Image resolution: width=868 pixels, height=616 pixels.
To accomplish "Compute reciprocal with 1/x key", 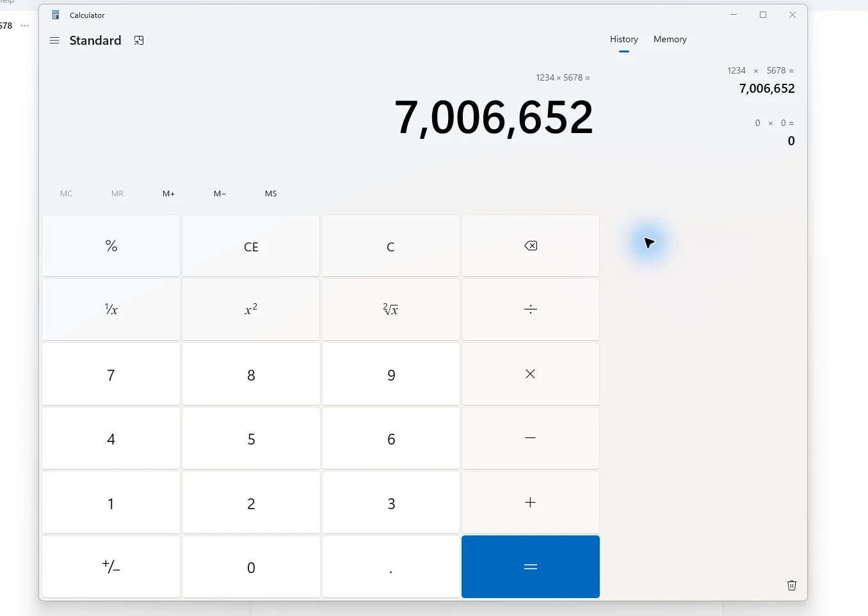I will pos(111,310).
